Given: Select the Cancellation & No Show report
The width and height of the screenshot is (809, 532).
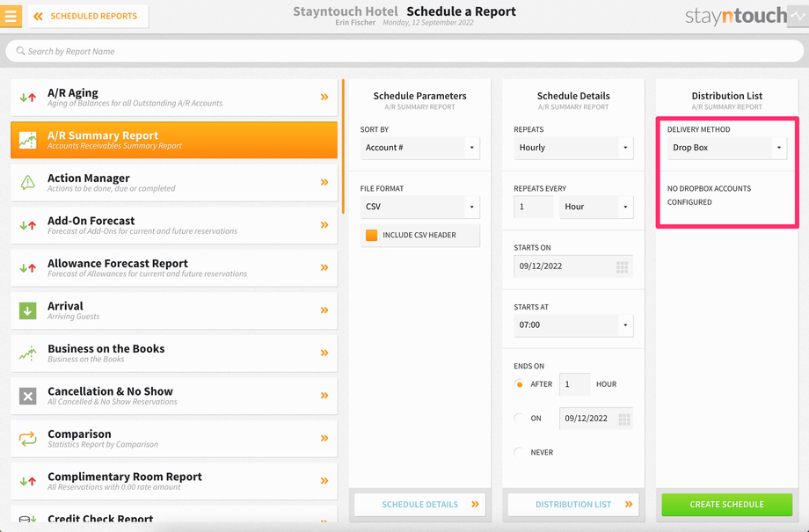Looking at the screenshot, I should tap(174, 397).
